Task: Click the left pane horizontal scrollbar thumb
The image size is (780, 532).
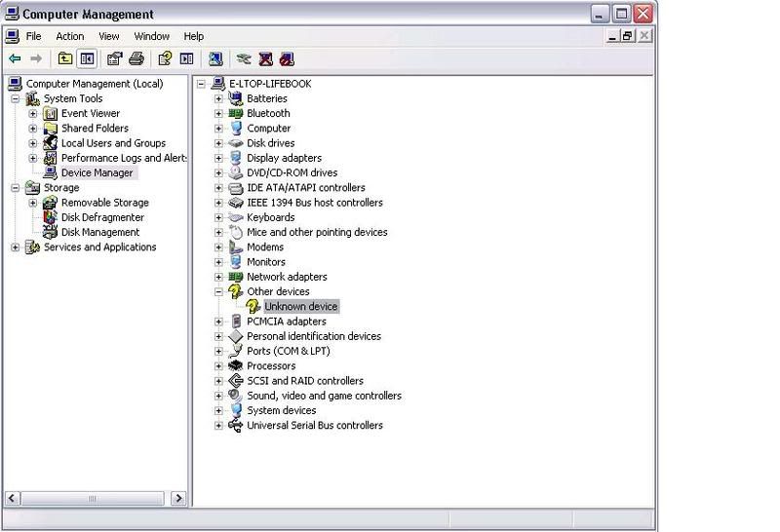Action: [93, 498]
